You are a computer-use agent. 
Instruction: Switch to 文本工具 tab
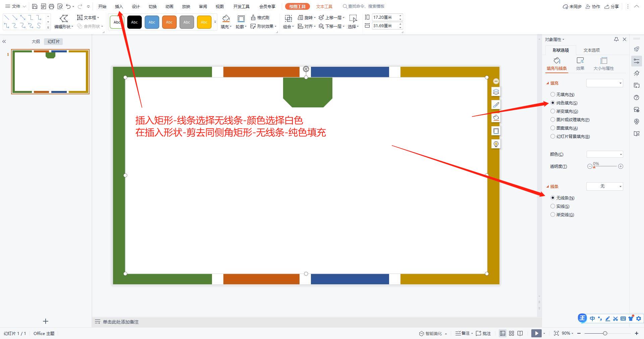pos(324,6)
